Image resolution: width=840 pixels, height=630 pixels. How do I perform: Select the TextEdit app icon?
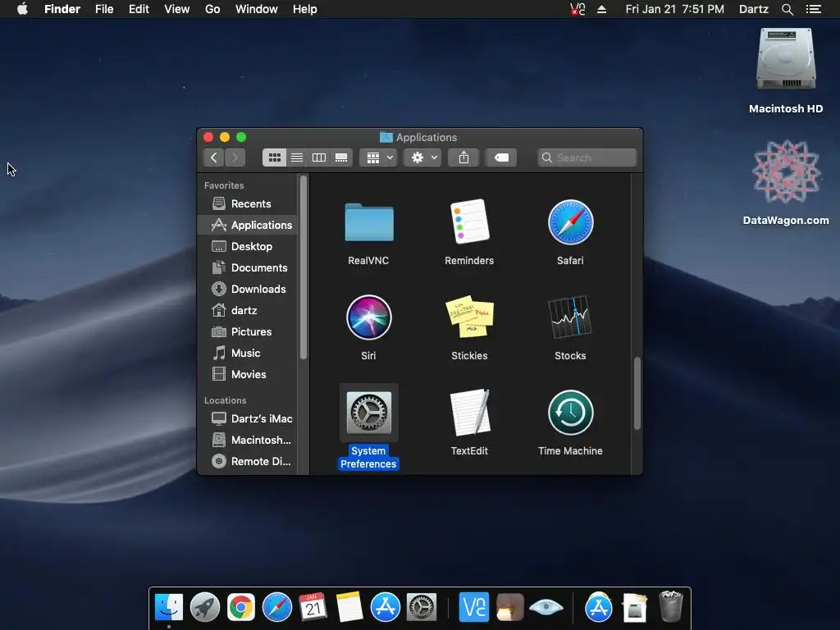pyautogui.click(x=470, y=412)
